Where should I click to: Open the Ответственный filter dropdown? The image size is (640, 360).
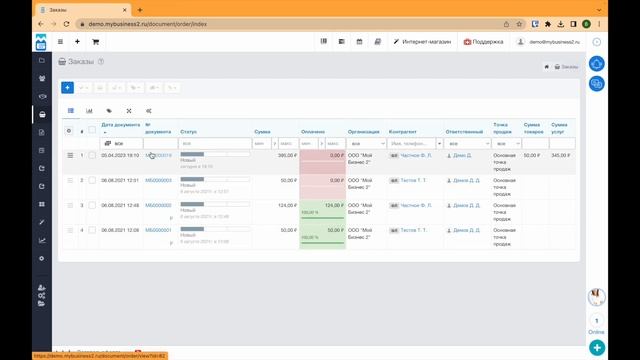pos(467,144)
